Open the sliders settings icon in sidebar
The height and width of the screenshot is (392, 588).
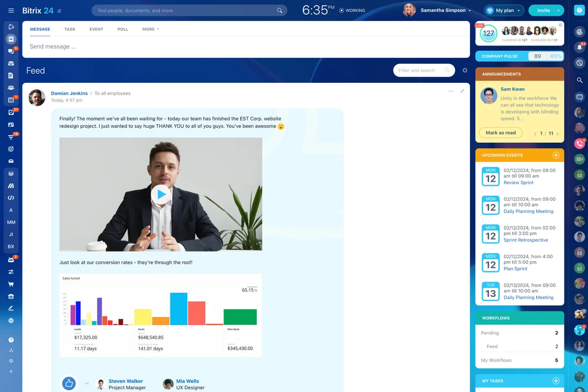11,272
